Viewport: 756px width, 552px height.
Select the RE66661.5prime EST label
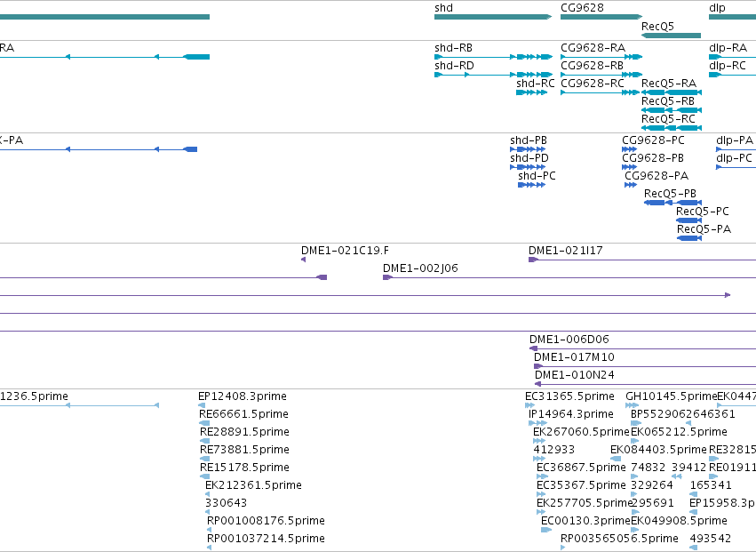(x=244, y=414)
